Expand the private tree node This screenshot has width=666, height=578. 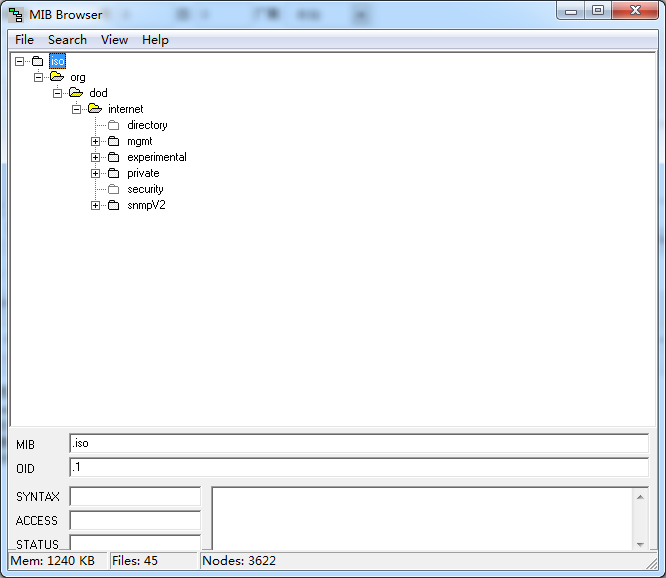pos(96,173)
